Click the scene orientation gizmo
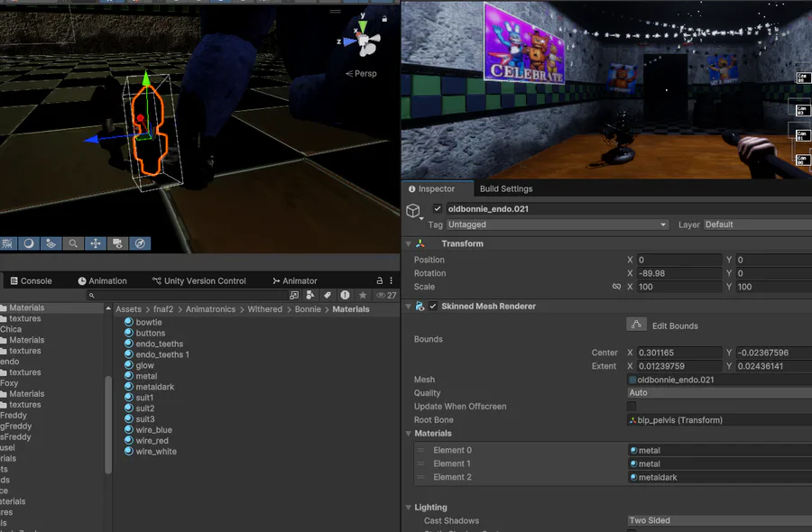 pyautogui.click(x=364, y=39)
